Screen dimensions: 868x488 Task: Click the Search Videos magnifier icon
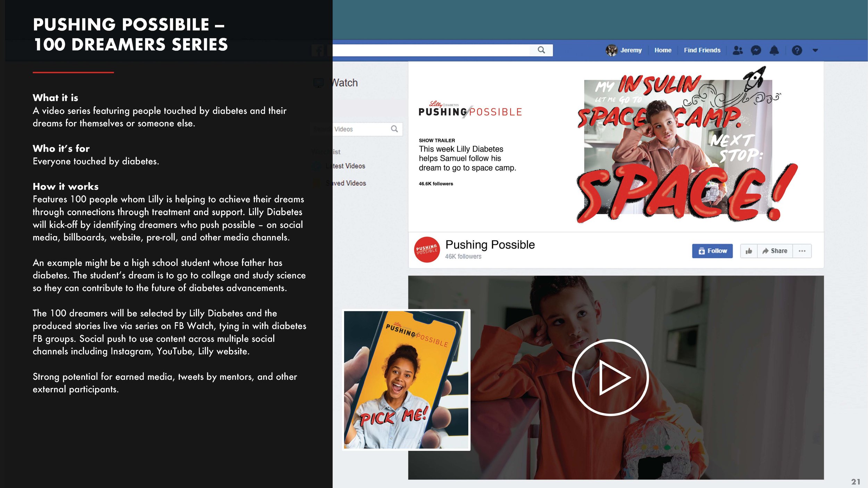(x=394, y=129)
